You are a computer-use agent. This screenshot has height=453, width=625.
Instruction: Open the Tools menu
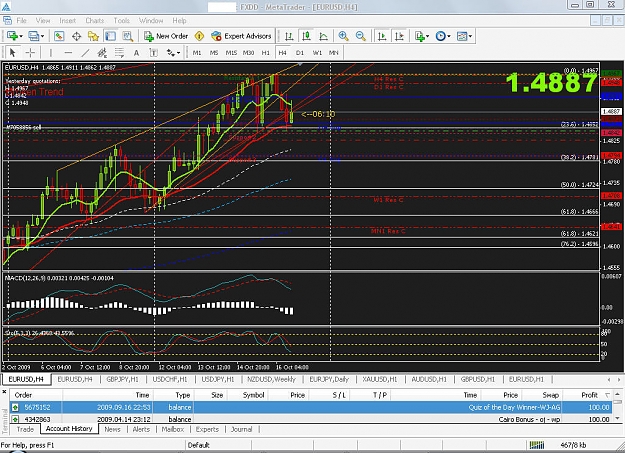(122, 20)
